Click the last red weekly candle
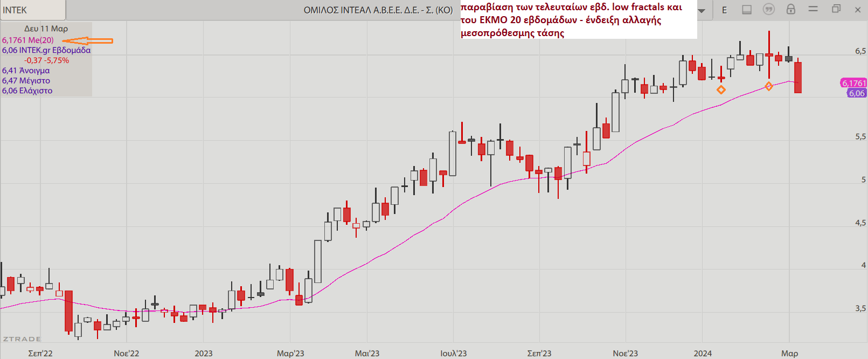This screenshot has height=359, width=868. pyautogui.click(x=798, y=78)
